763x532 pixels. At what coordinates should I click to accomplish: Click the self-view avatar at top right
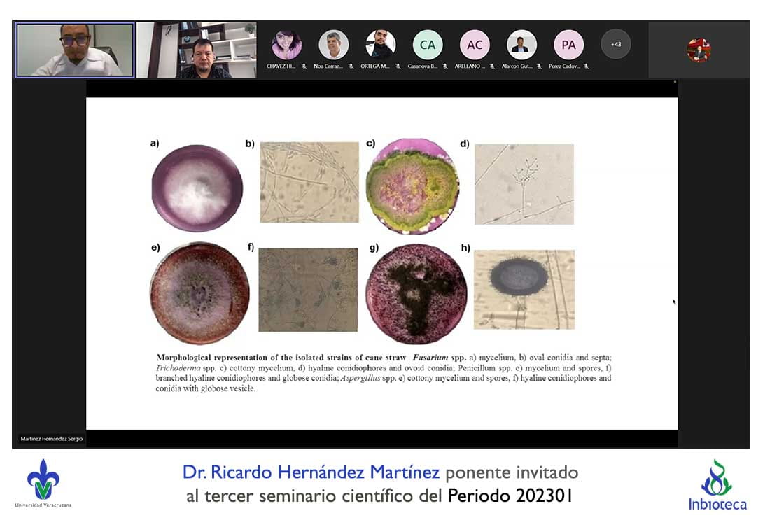pyautogui.click(x=699, y=50)
